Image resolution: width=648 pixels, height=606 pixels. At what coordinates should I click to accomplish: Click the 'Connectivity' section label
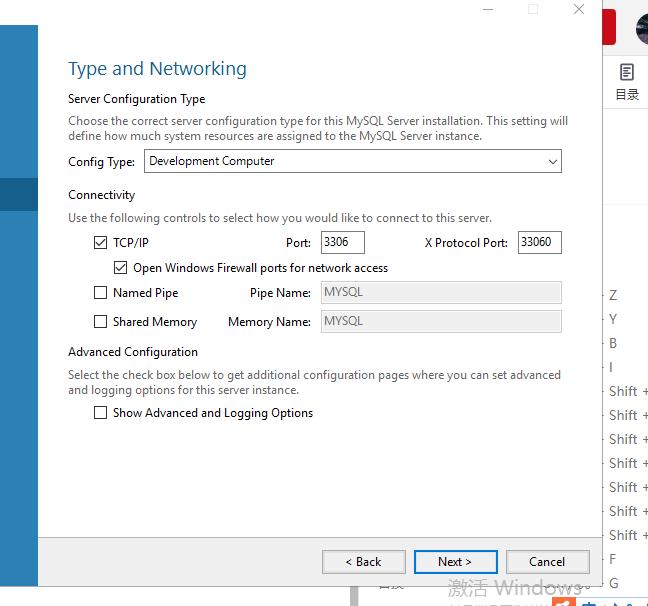[x=102, y=195]
